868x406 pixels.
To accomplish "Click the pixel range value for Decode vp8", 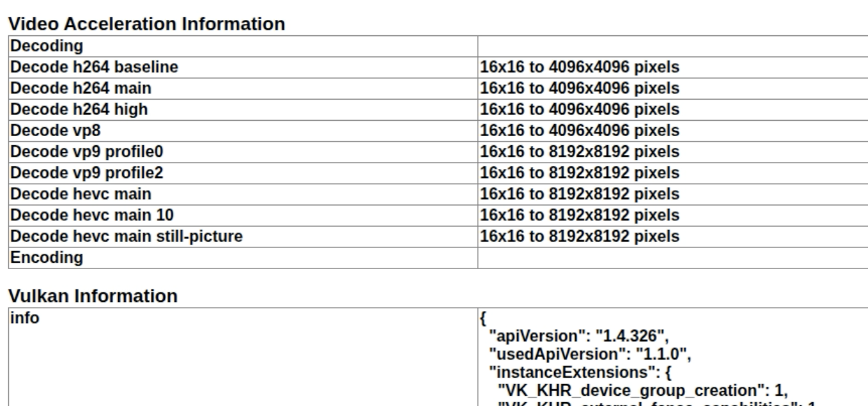I will pos(580,130).
